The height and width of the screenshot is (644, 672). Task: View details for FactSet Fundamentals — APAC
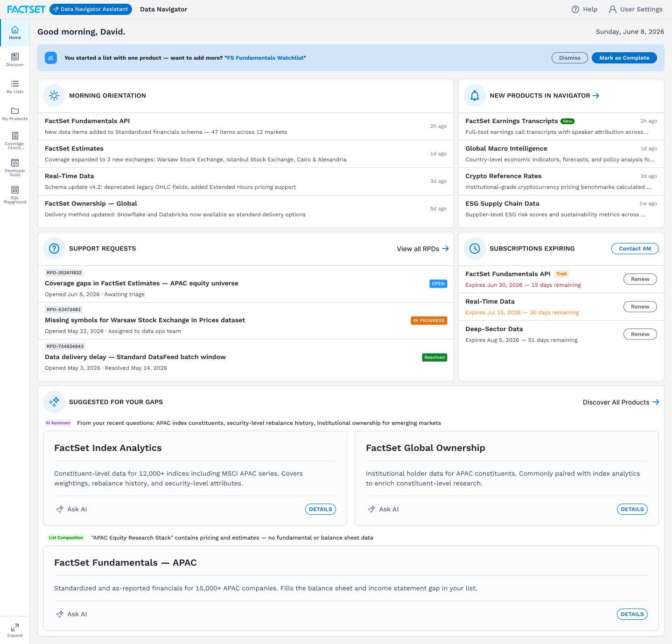[x=632, y=614]
